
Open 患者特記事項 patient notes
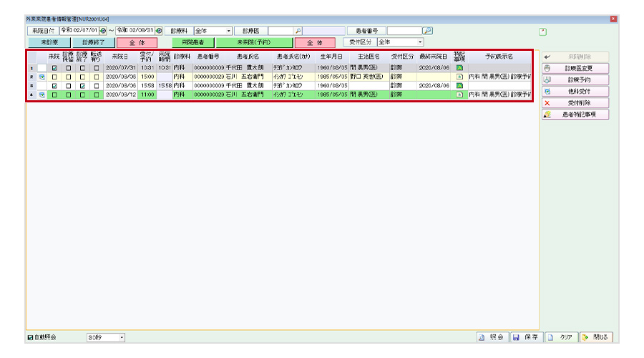click(575, 114)
